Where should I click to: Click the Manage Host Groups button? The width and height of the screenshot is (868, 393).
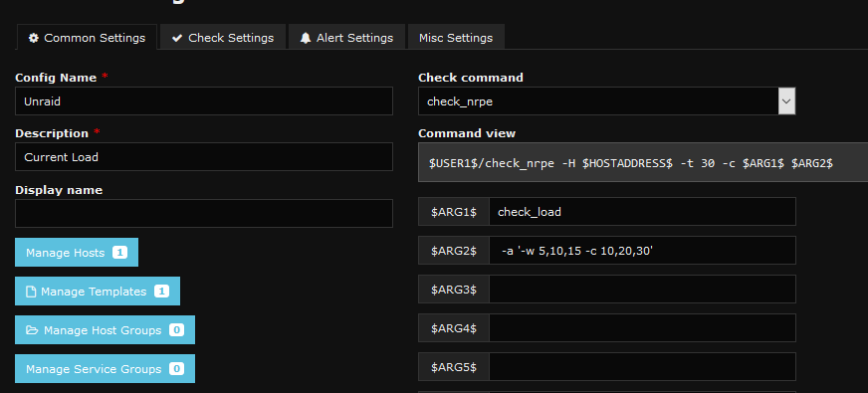[105, 330]
